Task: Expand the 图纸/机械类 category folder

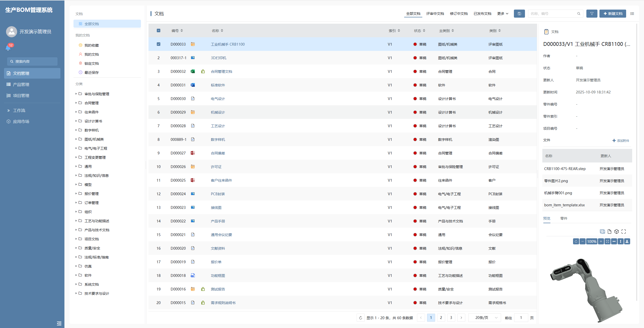Action: (x=76, y=139)
